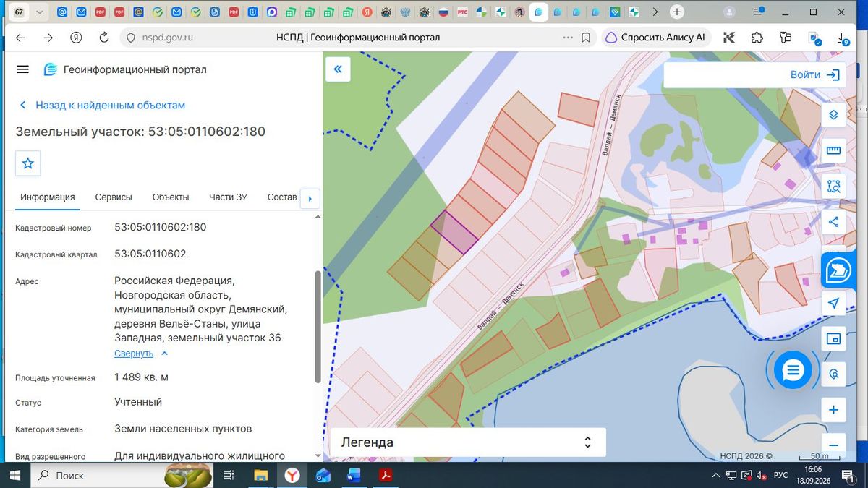The width and height of the screenshot is (868, 488).
Task: Bookmark this page in address bar
Action: (x=586, y=38)
